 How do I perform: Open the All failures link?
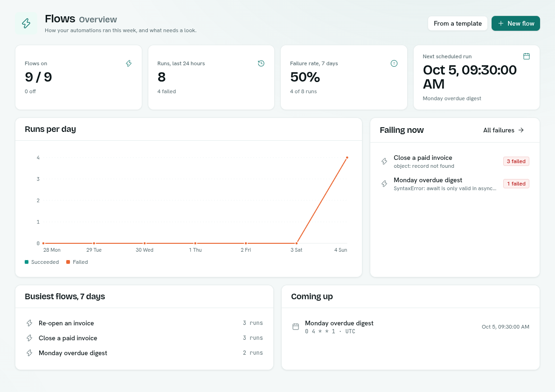point(503,130)
